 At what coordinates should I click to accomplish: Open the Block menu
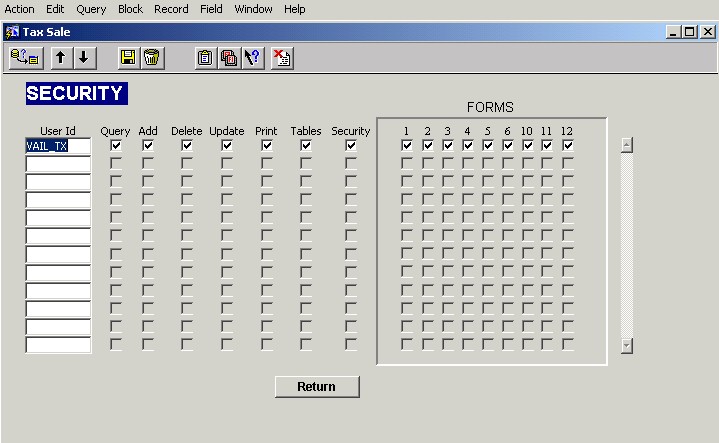[130, 9]
